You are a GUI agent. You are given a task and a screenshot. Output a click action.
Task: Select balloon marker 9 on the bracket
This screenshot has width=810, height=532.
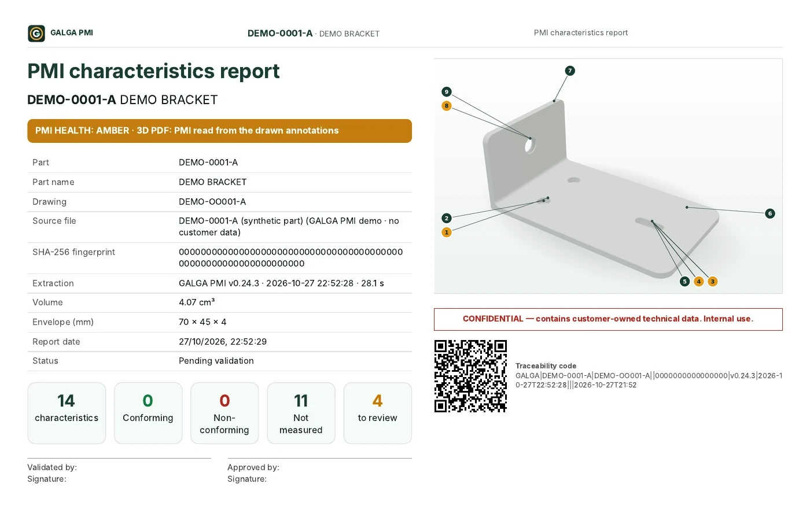[446, 91]
